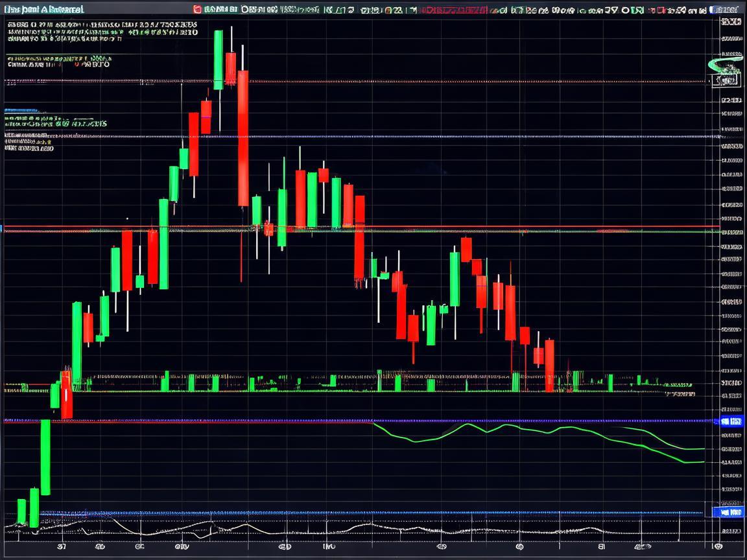Click the tall green candle at bottom-left
The image size is (747, 560).
(45, 457)
